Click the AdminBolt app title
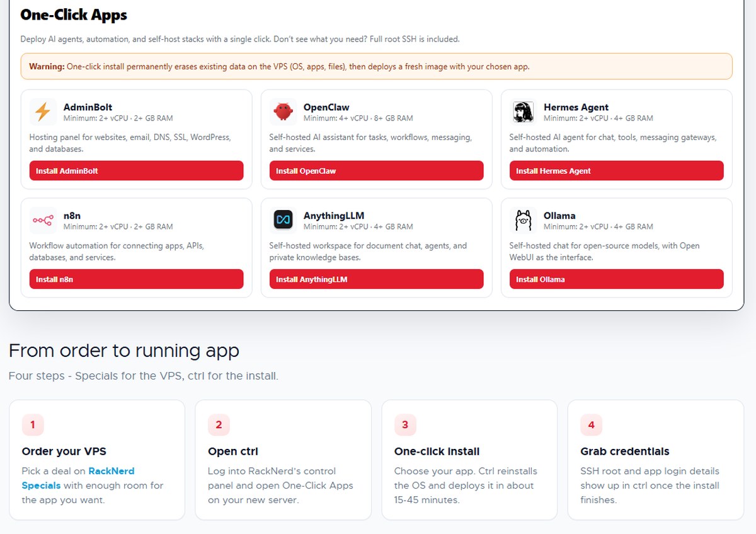This screenshot has height=534, width=756. 88,107
